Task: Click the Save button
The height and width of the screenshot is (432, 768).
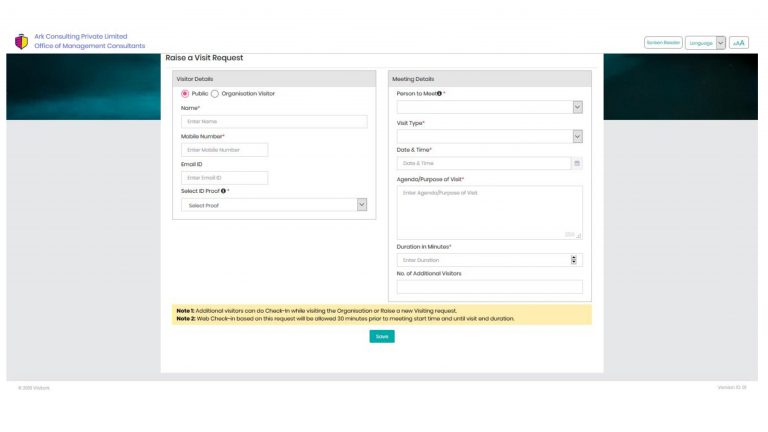Action: 382,336
